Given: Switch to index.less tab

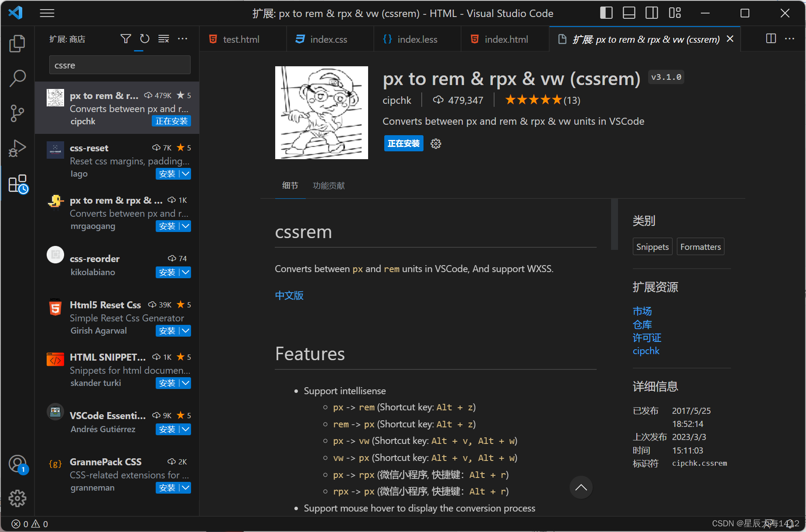Looking at the screenshot, I should [417, 39].
